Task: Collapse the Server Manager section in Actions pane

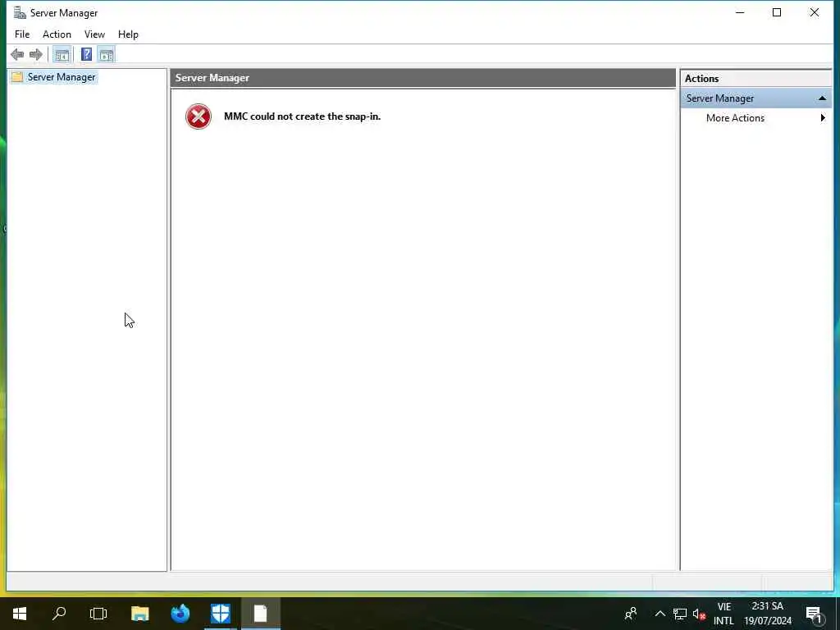Action: [x=822, y=98]
